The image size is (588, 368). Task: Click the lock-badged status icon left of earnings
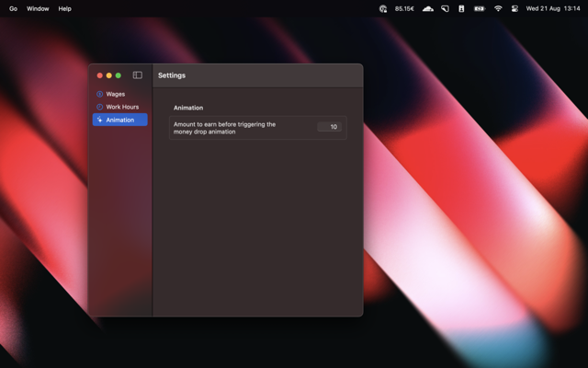(383, 8)
